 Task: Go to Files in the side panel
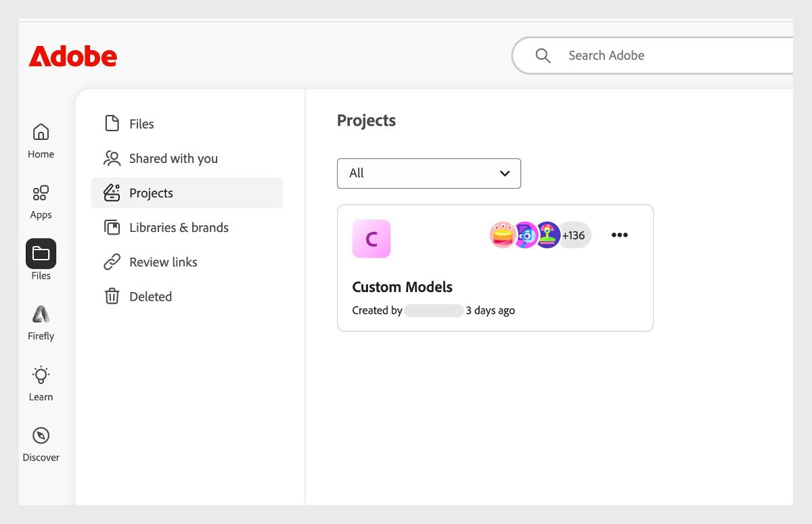pyautogui.click(x=141, y=124)
